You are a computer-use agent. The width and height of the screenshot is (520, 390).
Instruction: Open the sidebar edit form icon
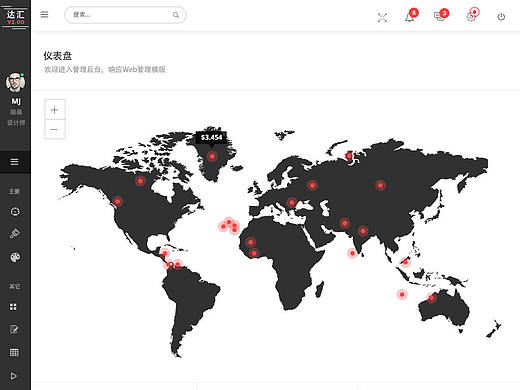(14, 329)
